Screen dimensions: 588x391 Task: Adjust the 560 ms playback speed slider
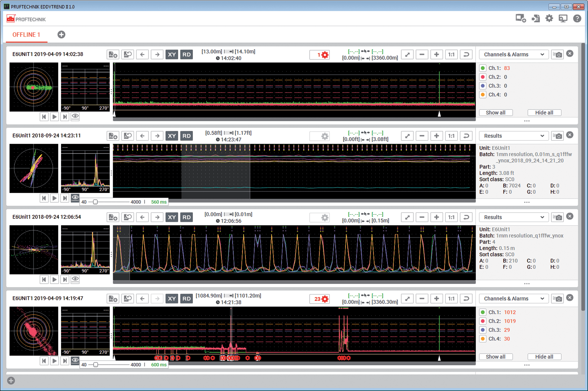[x=95, y=202]
